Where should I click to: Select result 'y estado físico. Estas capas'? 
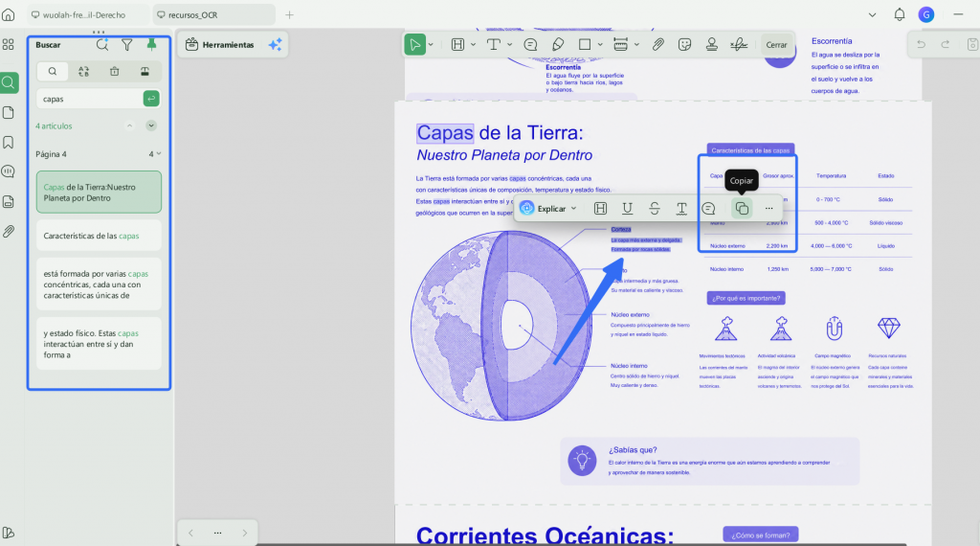[x=99, y=343]
